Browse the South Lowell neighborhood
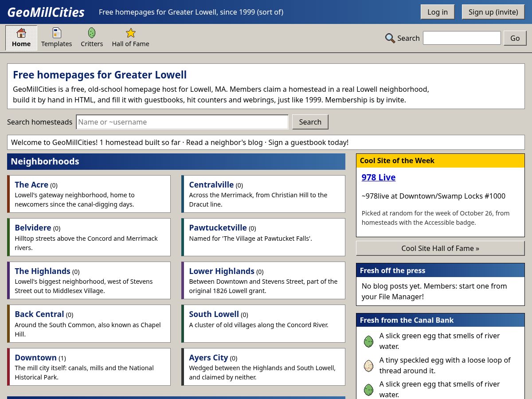Image resolution: width=532 pixels, height=399 pixels. (x=214, y=314)
